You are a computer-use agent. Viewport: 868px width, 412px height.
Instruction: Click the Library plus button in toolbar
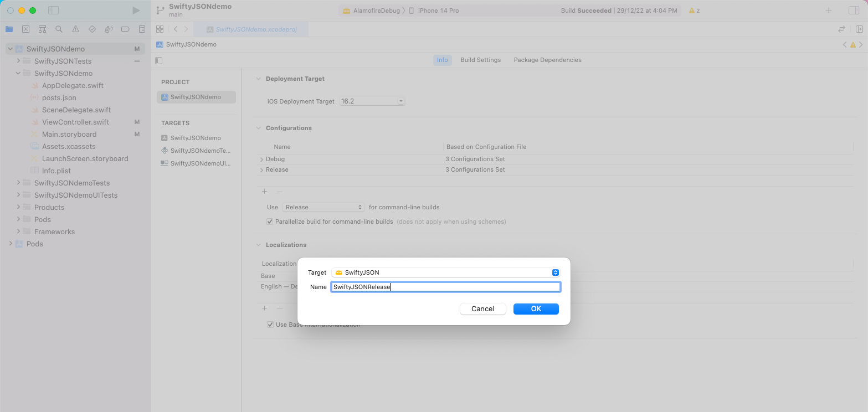(x=829, y=11)
